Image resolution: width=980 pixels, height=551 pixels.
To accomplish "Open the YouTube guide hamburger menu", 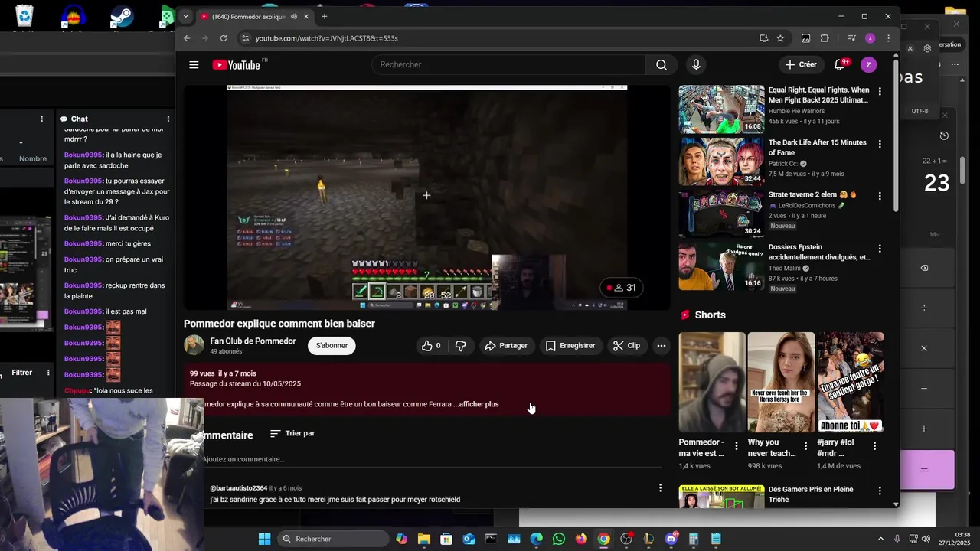I will coord(194,65).
